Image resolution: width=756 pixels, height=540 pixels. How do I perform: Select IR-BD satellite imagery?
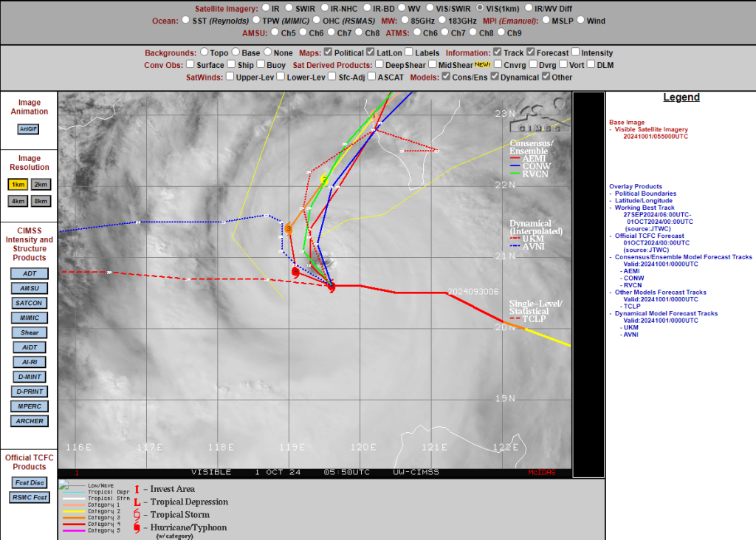coord(368,7)
